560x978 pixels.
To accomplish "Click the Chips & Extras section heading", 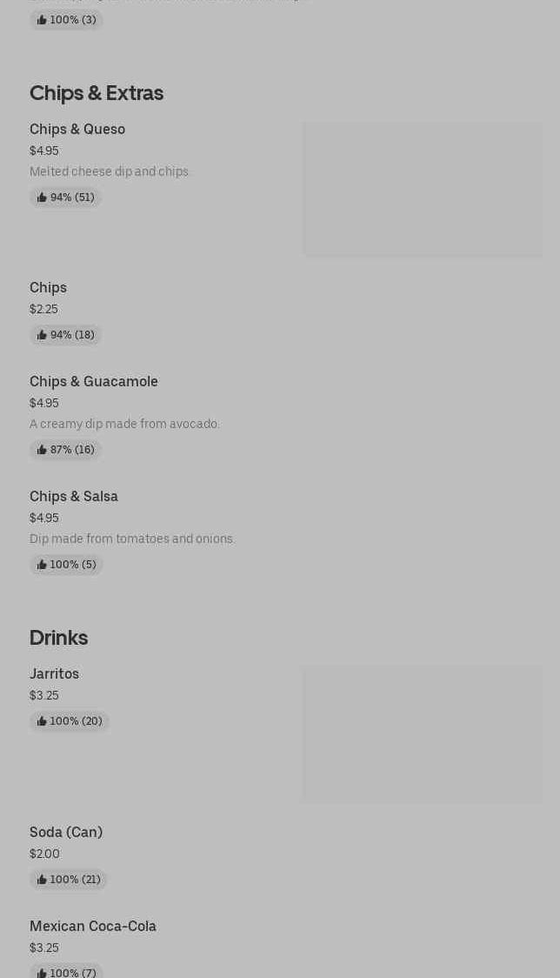I will pos(97,93).
